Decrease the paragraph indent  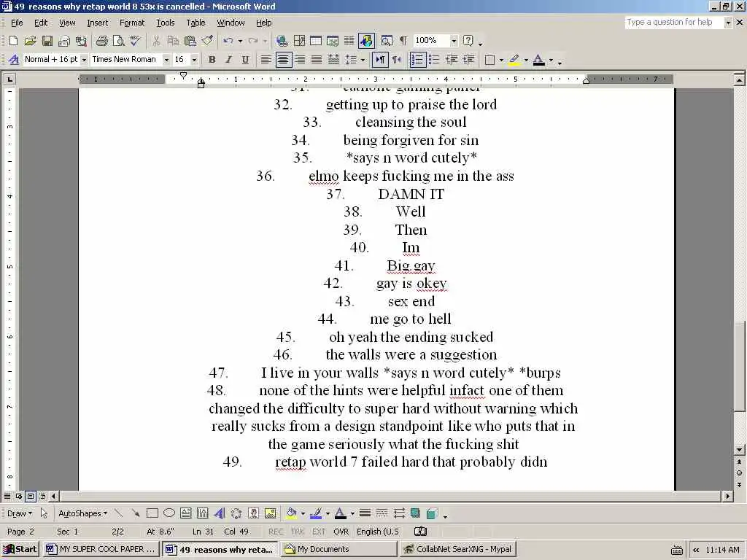point(451,60)
